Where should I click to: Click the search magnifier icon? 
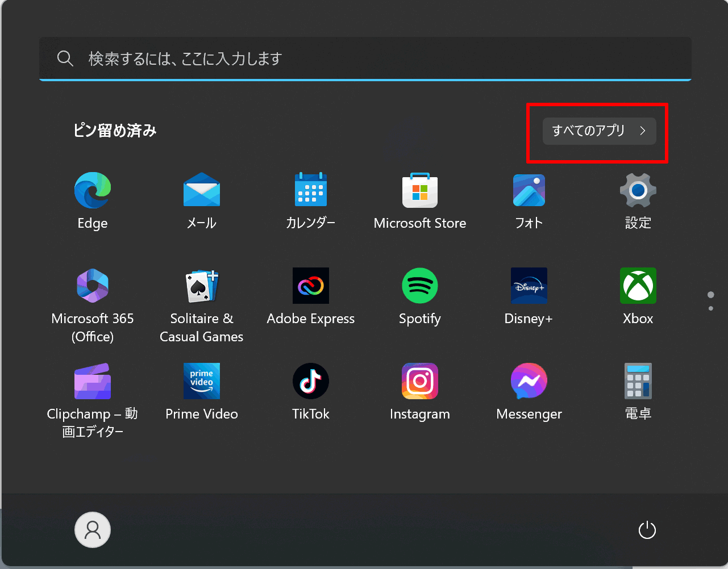pyautogui.click(x=65, y=58)
